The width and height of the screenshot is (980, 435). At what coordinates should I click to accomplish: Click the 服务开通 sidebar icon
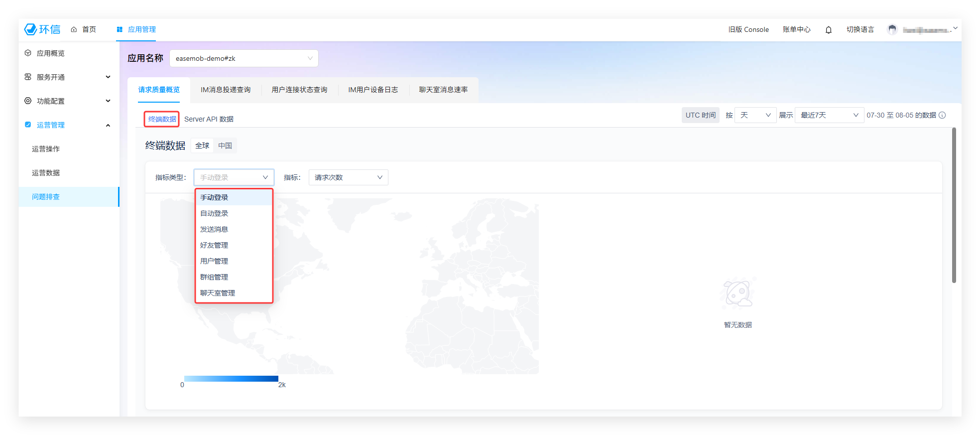[28, 77]
